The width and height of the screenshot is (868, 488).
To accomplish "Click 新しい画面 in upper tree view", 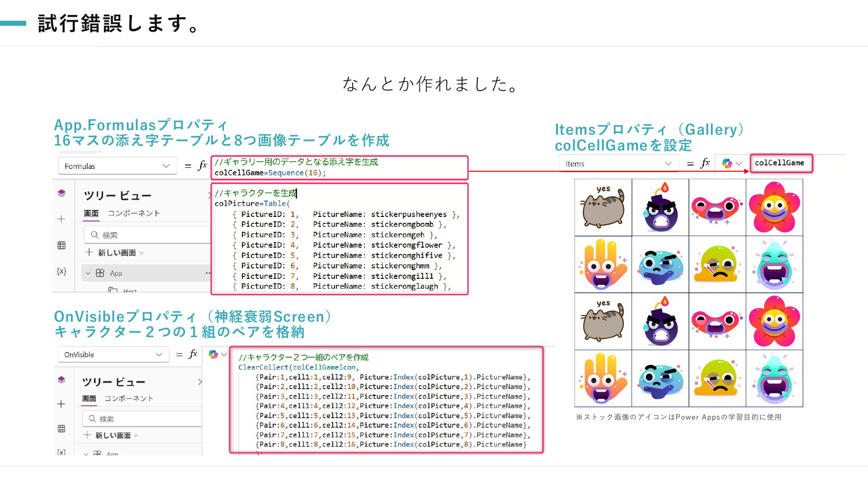I will [117, 253].
